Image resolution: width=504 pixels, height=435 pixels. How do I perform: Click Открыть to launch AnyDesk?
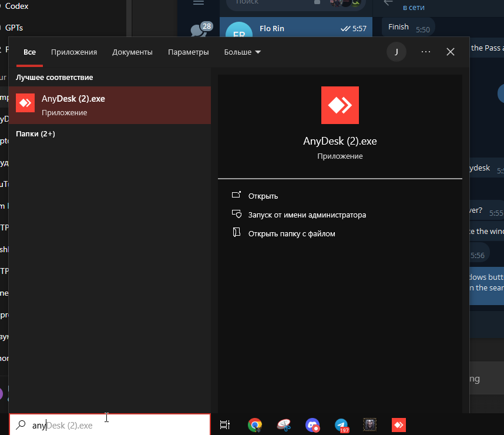[263, 196]
